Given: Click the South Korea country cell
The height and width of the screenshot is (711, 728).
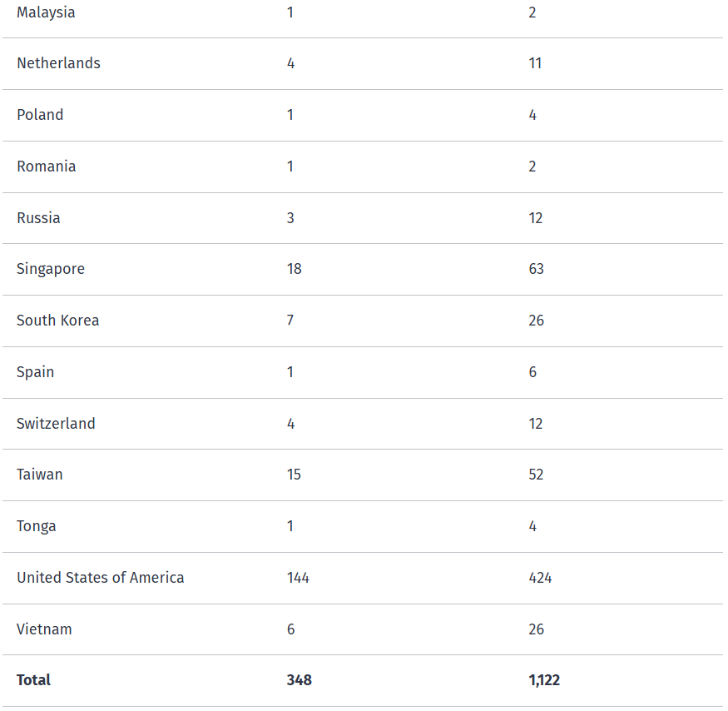Looking at the screenshot, I should point(57,321).
